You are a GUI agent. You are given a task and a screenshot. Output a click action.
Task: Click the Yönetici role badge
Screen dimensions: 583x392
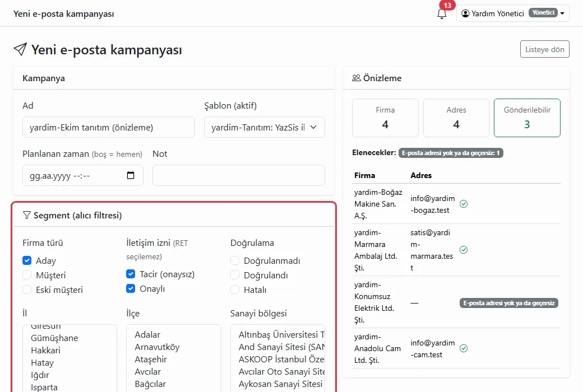543,13
